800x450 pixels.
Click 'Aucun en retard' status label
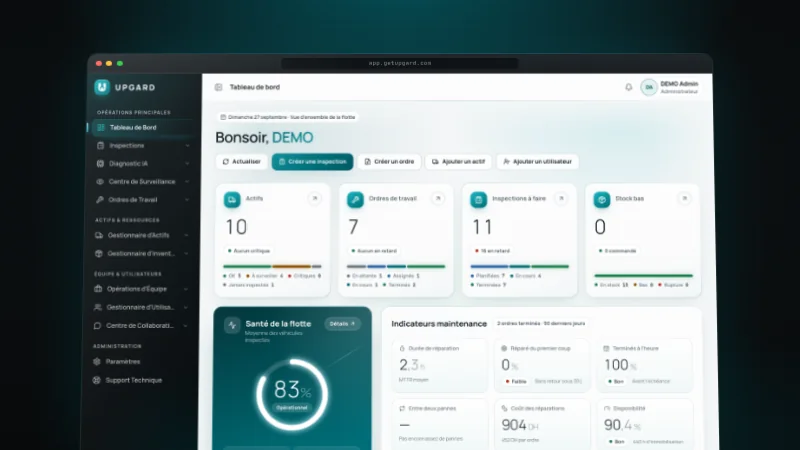(x=374, y=251)
